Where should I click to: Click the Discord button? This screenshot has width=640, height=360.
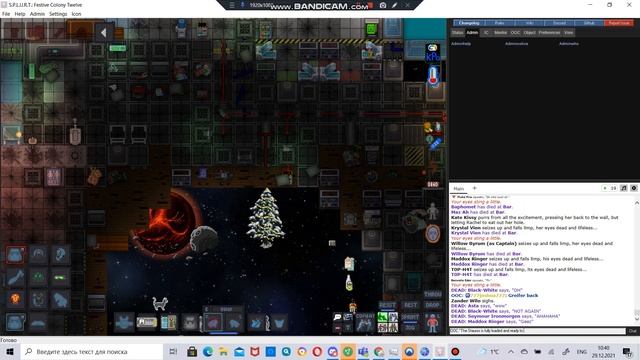pyautogui.click(x=559, y=23)
